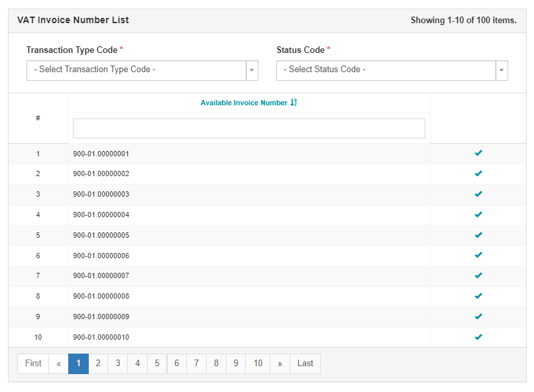Click the sort icon beside Available Invoice Number
The width and height of the screenshot is (534, 392).
pyautogui.click(x=294, y=103)
